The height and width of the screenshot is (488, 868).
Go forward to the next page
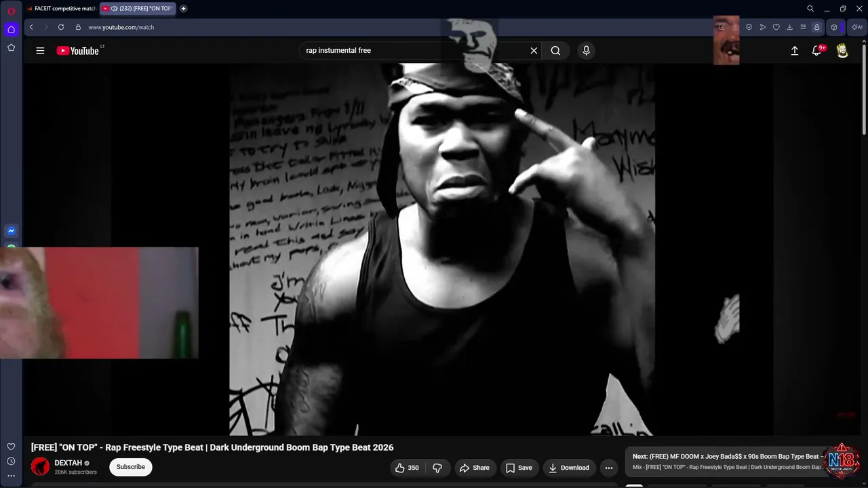46,27
